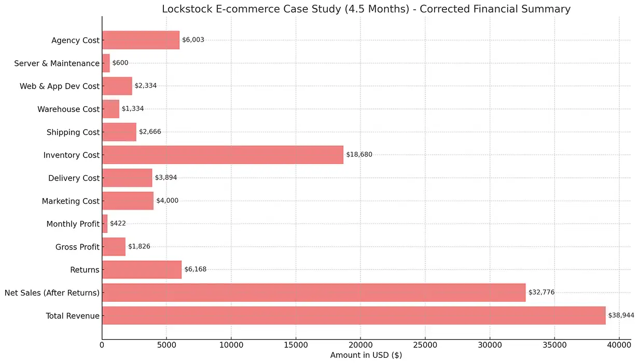639x364 pixels.
Task: Select the 'Inventory Cost' axis label
Action: (x=72, y=155)
